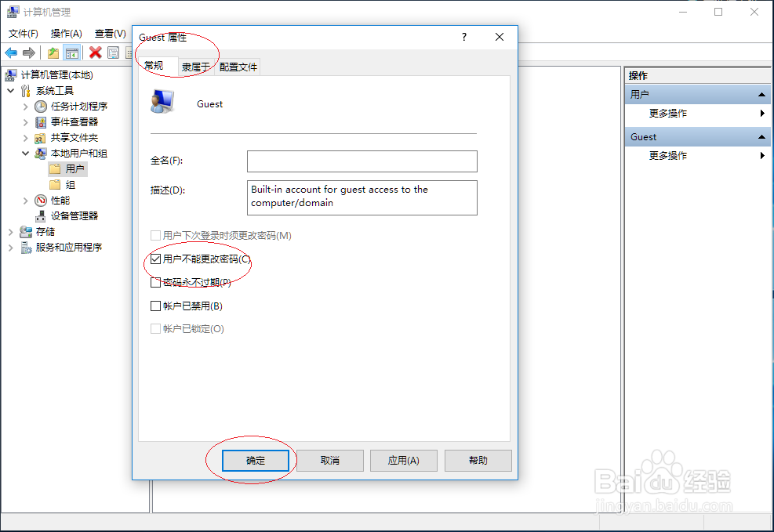Screen dimensions: 774x532
Task: Expand the 共享文件夹 node
Action: (x=26, y=138)
